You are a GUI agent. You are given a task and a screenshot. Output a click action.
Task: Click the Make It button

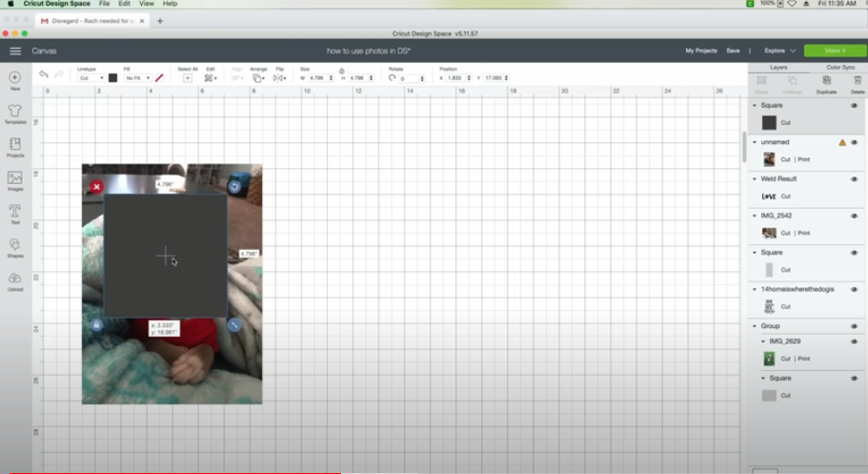click(835, 51)
